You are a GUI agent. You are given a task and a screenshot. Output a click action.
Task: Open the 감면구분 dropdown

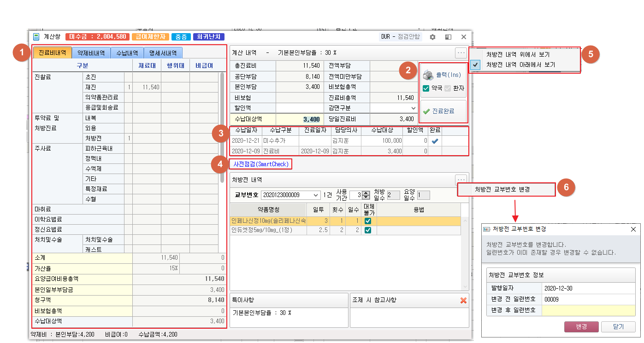pos(413,108)
